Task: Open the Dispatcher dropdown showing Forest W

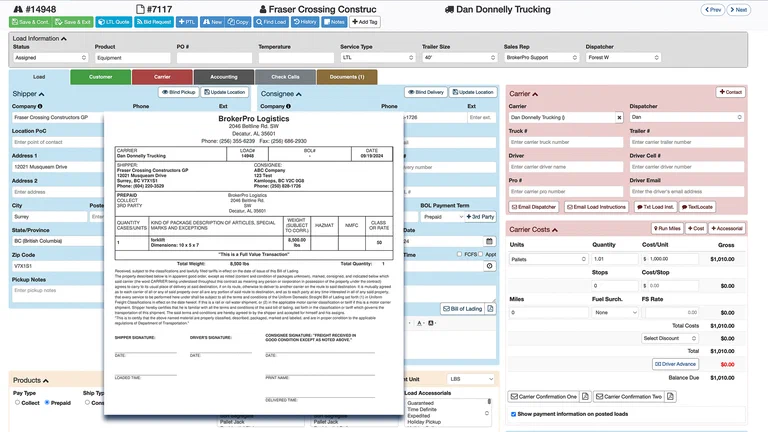Action: point(623,58)
